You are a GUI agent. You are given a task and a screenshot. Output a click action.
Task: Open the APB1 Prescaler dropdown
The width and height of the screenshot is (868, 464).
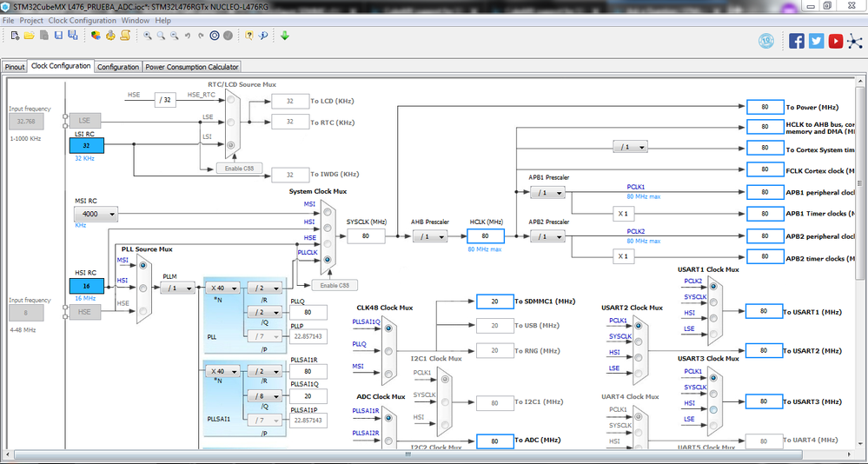pos(547,193)
